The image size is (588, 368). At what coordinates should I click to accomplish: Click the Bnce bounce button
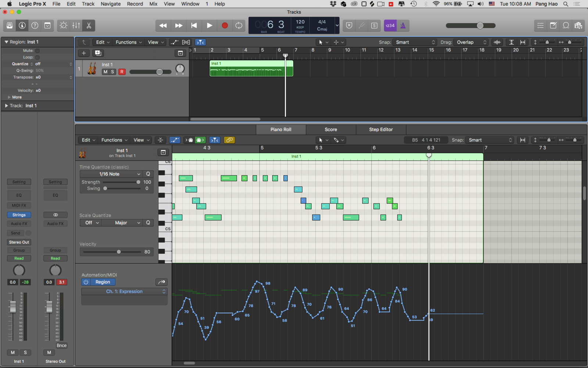(61, 346)
